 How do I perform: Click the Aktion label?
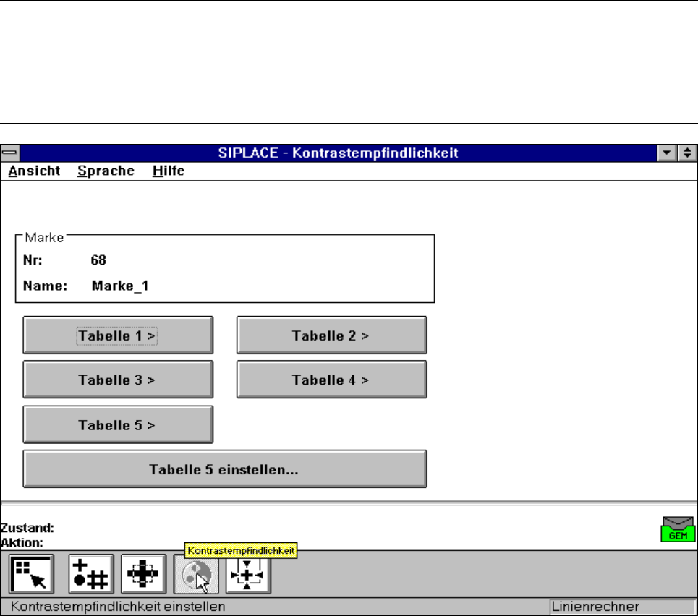[22, 542]
